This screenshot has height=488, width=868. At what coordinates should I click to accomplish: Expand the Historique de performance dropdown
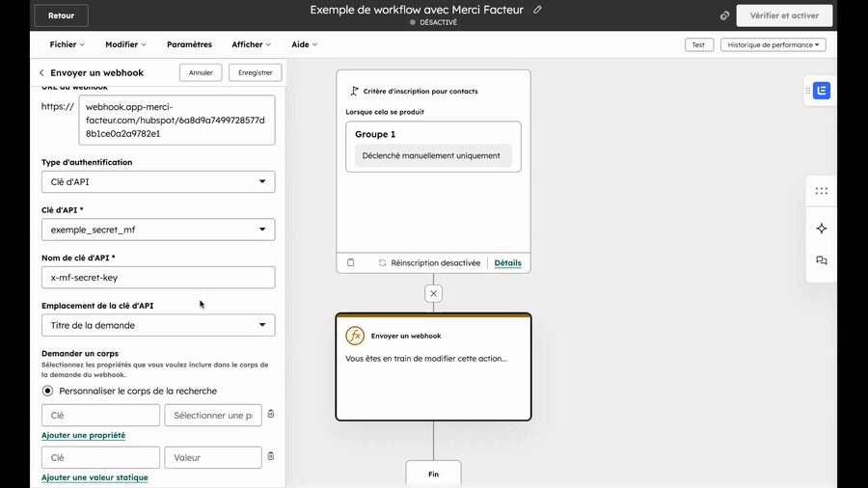coord(773,44)
